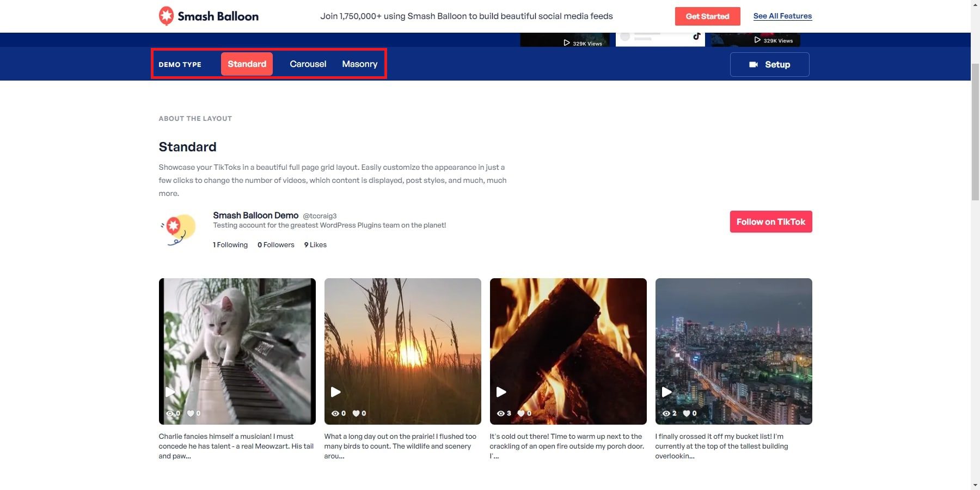
Task: Click the views eye icon on the city video
Action: [x=666, y=414]
